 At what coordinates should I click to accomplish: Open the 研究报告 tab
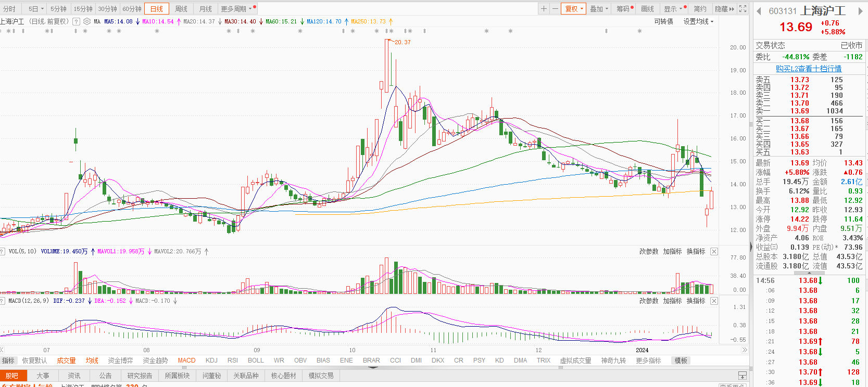coord(140,376)
